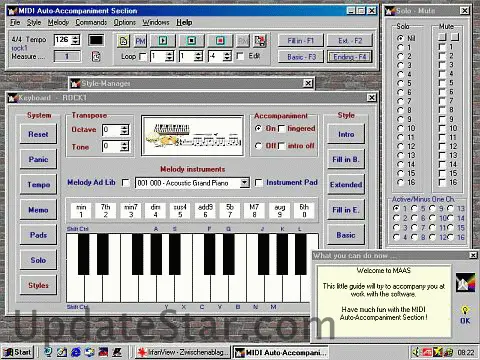Select the aug chord button
Image resolution: width=480 pixels, height=360 pixels.
click(279, 211)
